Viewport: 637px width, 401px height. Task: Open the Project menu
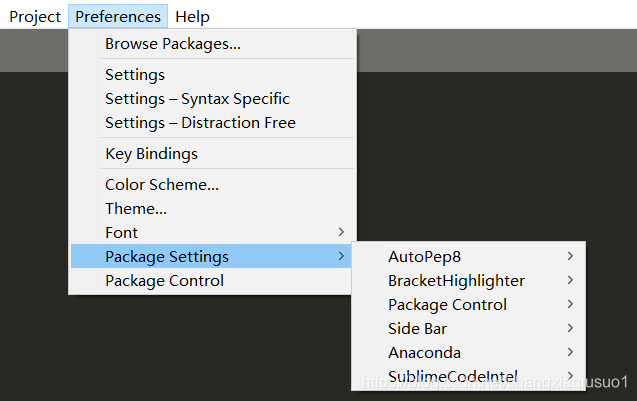coord(35,17)
